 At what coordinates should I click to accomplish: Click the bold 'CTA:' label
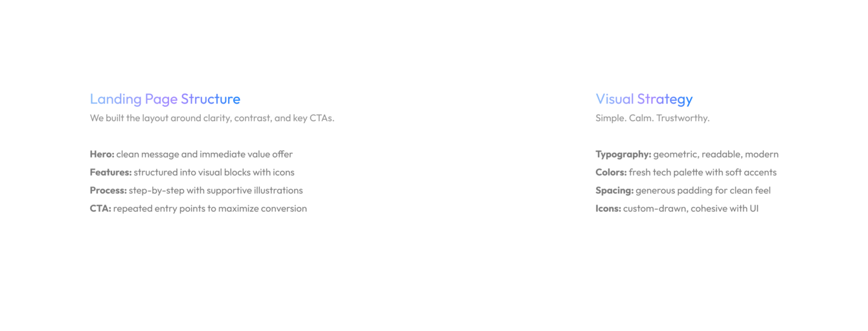coord(100,209)
